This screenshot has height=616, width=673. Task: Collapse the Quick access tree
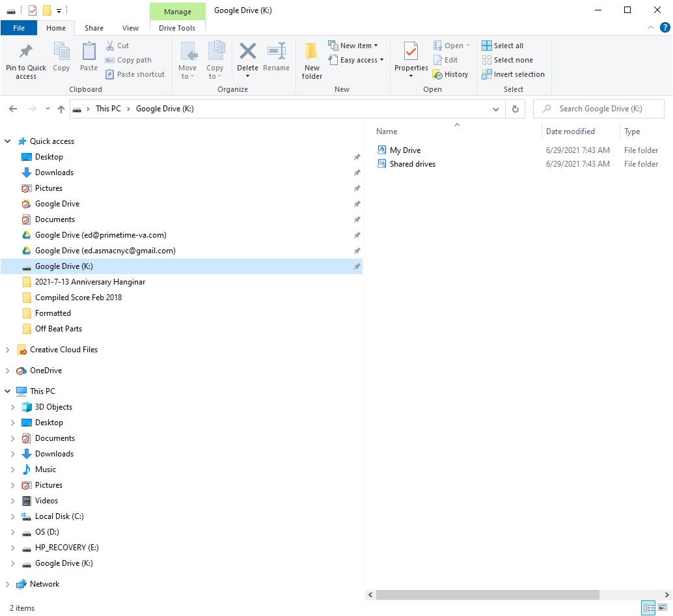(7, 141)
